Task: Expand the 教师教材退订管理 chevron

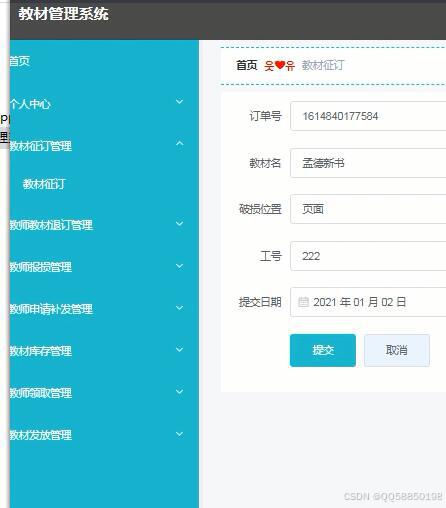Action: pos(180,223)
